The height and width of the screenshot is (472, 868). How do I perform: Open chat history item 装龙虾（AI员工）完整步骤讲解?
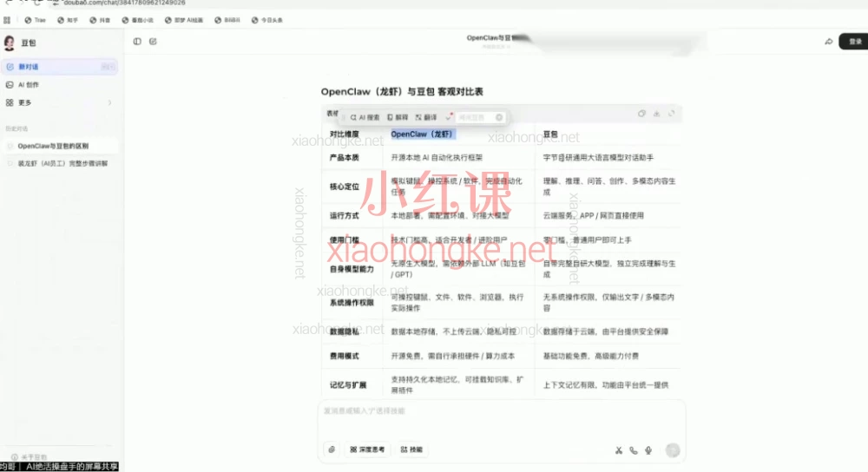coord(61,163)
